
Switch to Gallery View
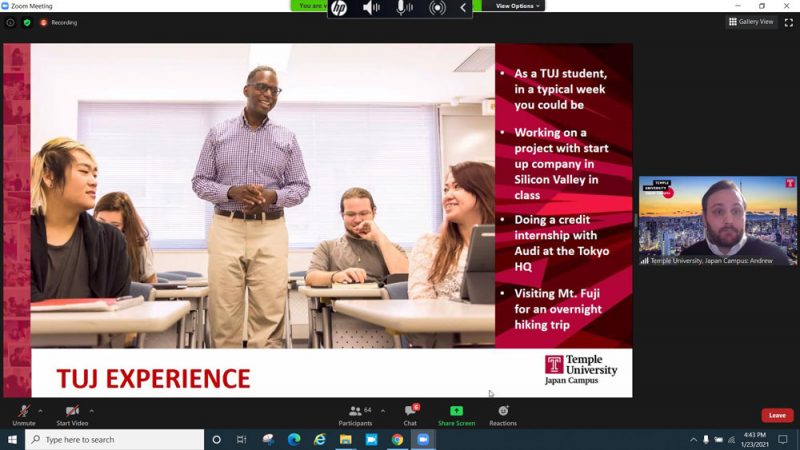click(x=751, y=22)
